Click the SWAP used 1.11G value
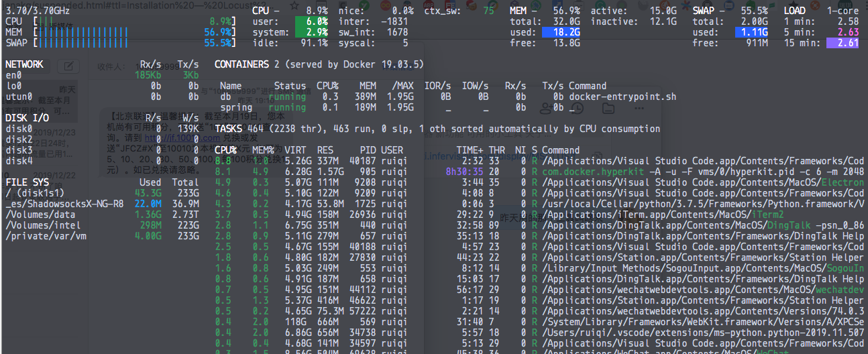 coord(751,32)
